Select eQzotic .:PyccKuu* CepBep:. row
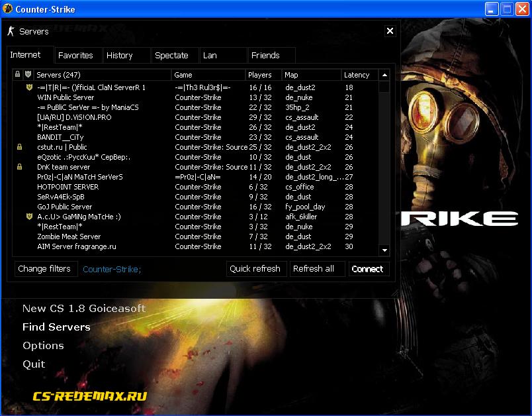The width and height of the screenshot is (532, 416). (x=196, y=157)
